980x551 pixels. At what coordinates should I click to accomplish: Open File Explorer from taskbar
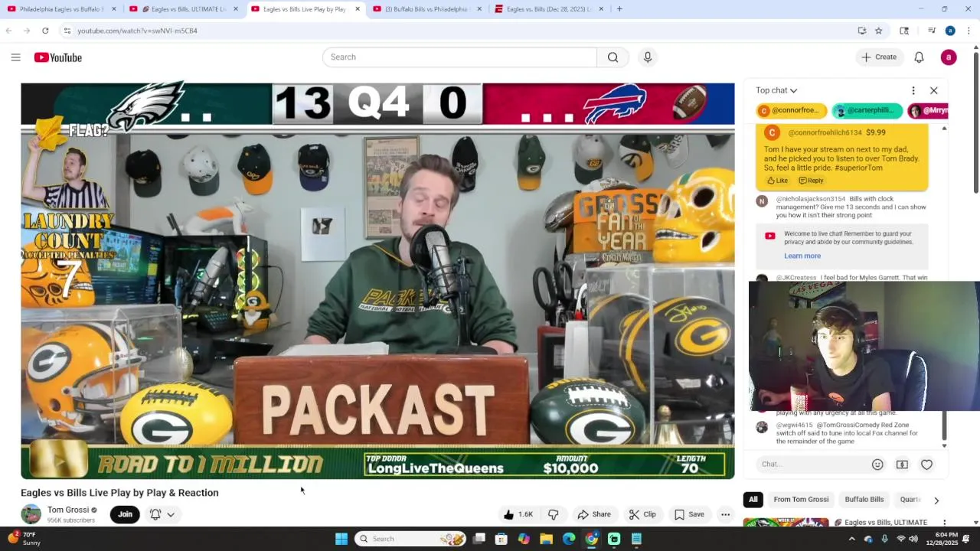click(x=546, y=539)
